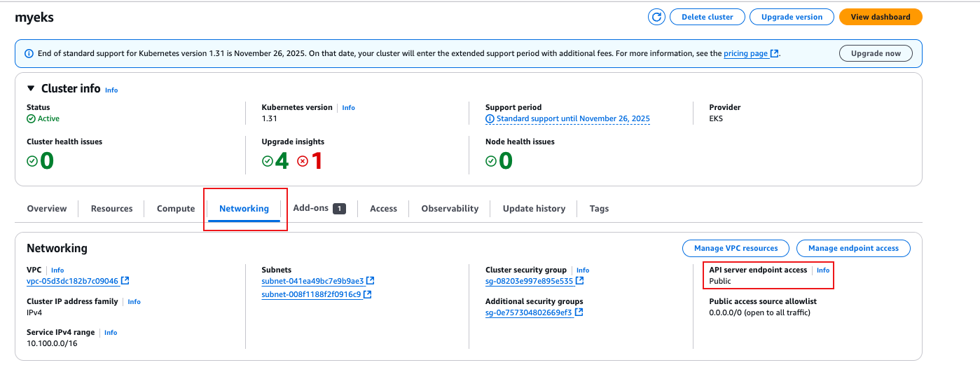Collapse the Cluster info section triangle
Viewport: 980px width, 365px height.
[31, 89]
